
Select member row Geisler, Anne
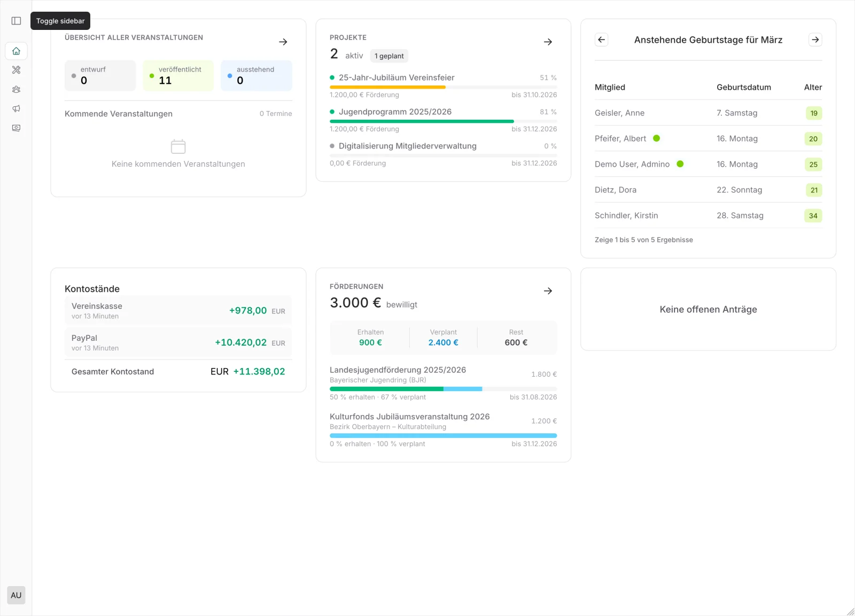click(709, 113)
